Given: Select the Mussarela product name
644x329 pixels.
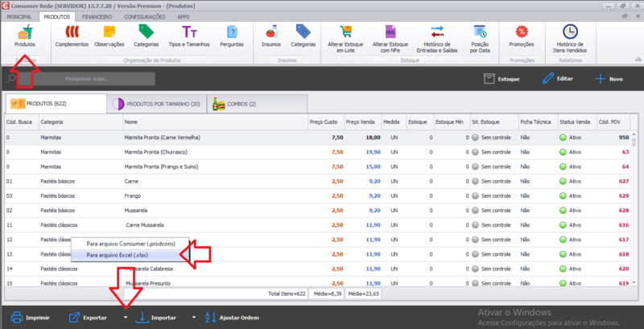Looking at the screenshot, I should [136, 211].
